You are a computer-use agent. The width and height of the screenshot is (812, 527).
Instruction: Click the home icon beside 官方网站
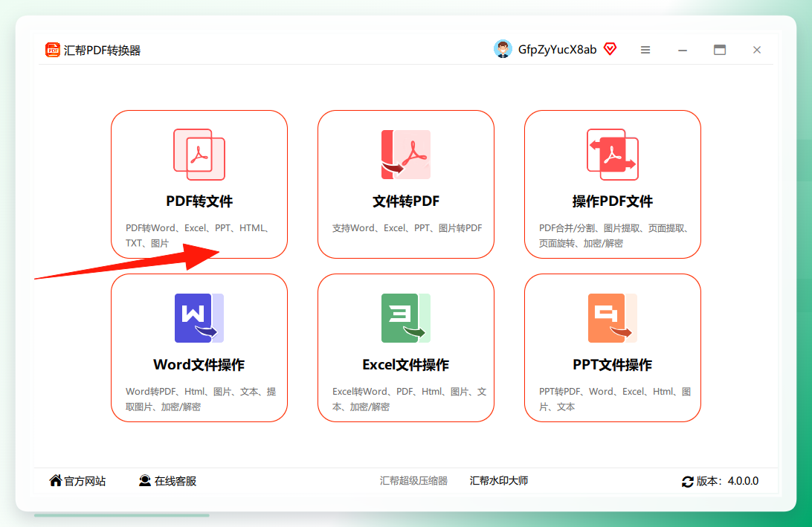(x=56, y=480)
